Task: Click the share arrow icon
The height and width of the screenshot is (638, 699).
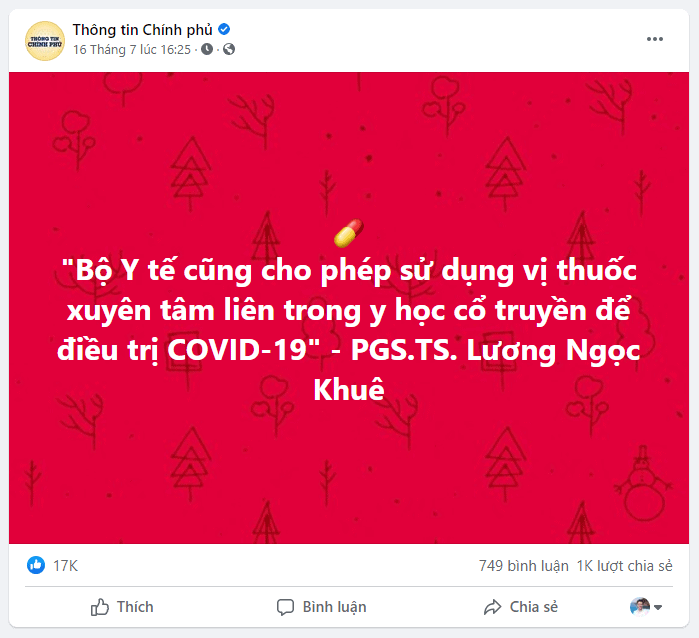Action: click(x=493, y=607)
